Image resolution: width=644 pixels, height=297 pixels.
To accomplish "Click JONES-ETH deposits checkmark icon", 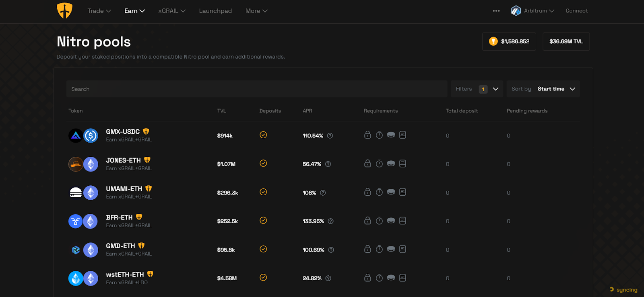I will [263, 163].
